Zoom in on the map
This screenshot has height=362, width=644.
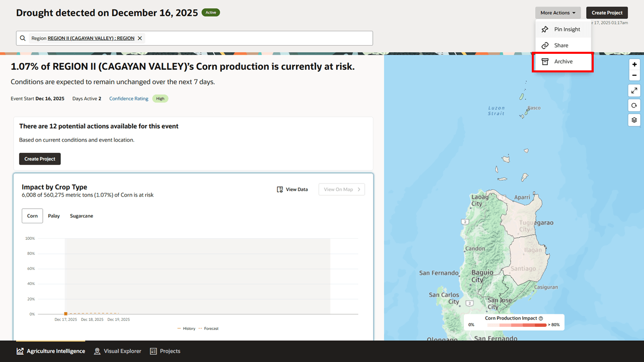tap(634, 65)
